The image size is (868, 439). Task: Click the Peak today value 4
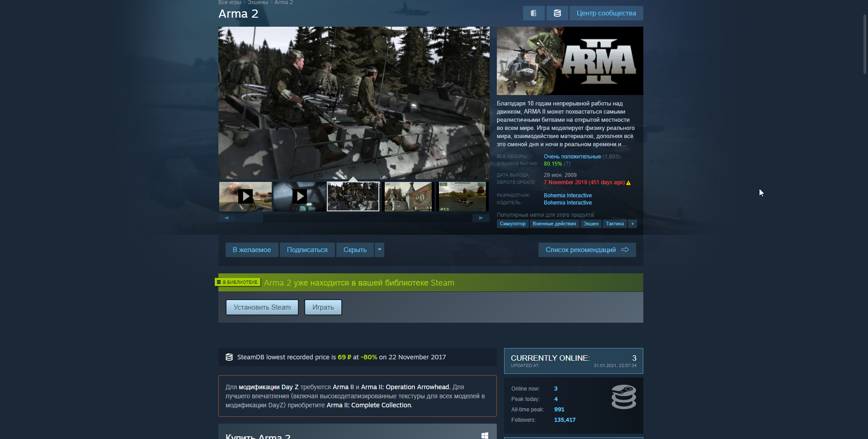(x=556, y=399)
